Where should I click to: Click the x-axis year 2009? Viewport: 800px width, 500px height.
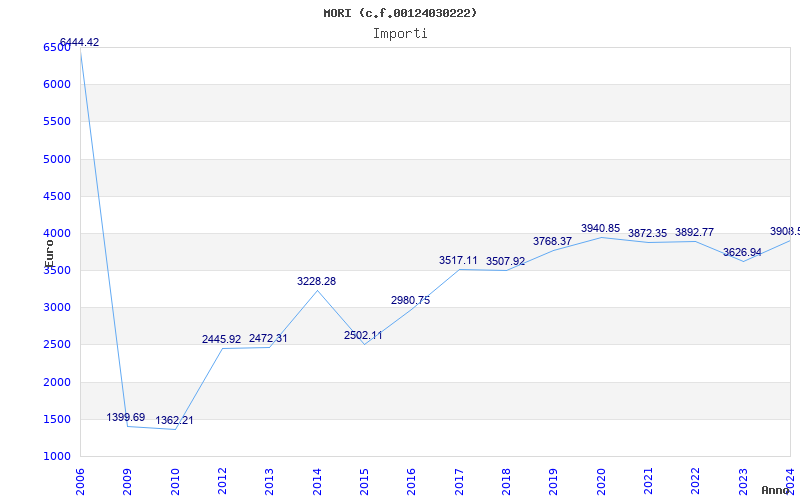point(128,482)
